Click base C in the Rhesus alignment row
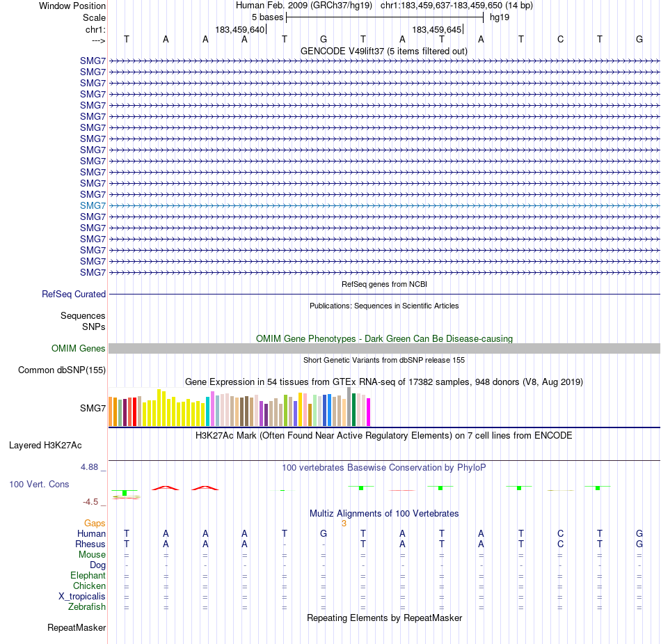 560,544
